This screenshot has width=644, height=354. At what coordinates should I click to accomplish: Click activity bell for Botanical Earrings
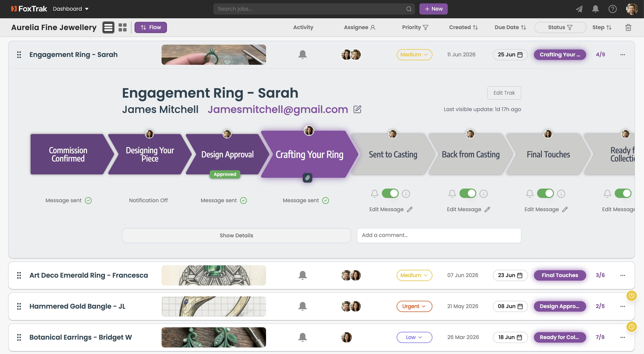302,337
